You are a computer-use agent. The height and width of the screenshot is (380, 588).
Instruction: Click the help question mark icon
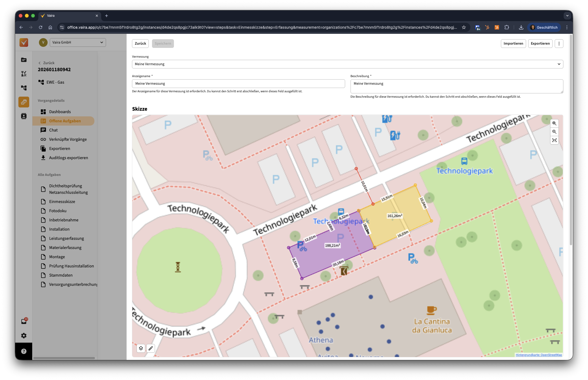tap(24, 351)
